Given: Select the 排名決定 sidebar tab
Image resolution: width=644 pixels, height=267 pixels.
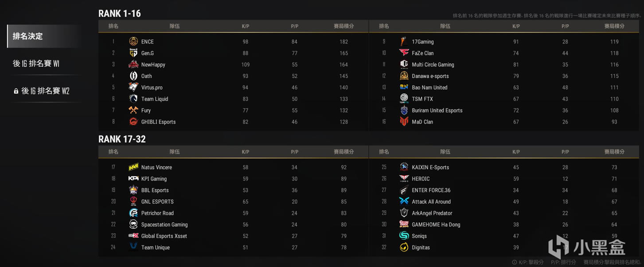Looking at the screenshot, I should tap(44, 36).
